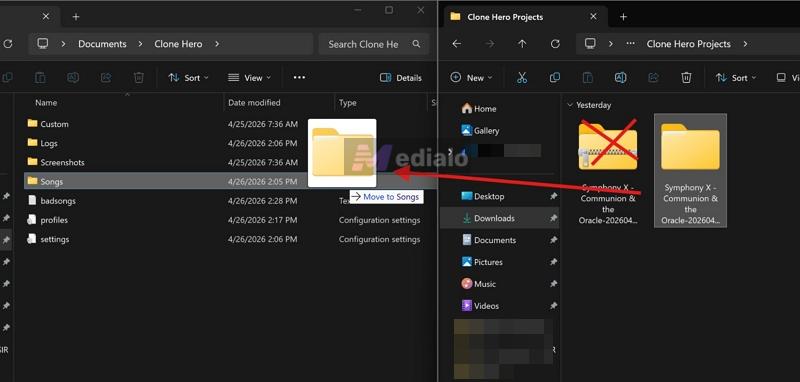Viewport: 800px width, 382px height.
Task: Expand chevron after Documents in address bar
Action: [140, 44]
